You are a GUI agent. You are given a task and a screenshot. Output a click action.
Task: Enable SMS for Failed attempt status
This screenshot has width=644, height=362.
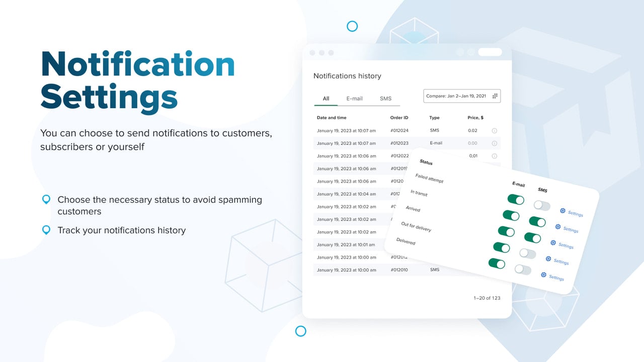542,206
